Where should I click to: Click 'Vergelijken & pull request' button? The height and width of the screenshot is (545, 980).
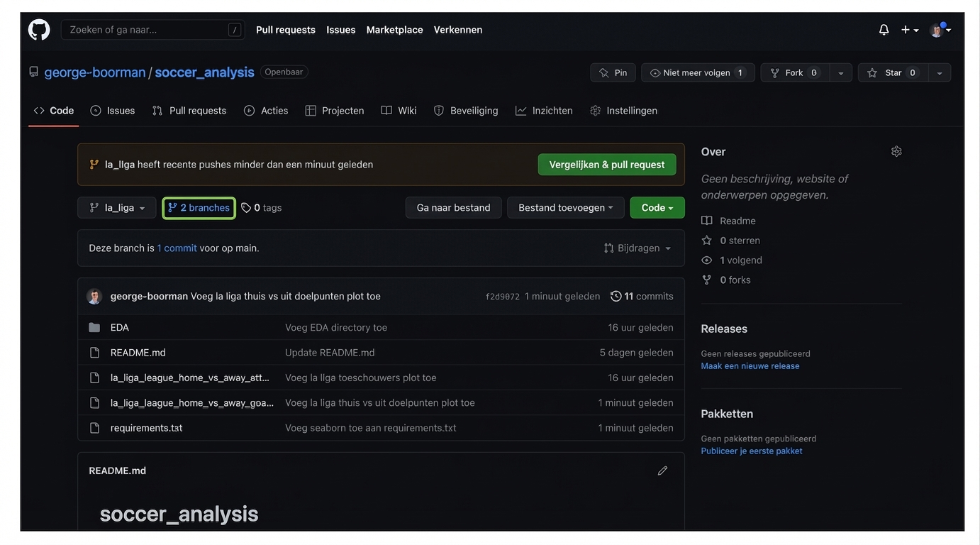[x=606, y=165]
